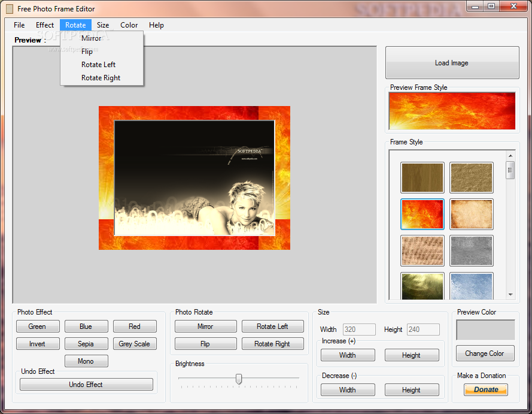The image size is (532, 414).
Task: Pick the parchment paper frame style
Action: click(472, 214)
